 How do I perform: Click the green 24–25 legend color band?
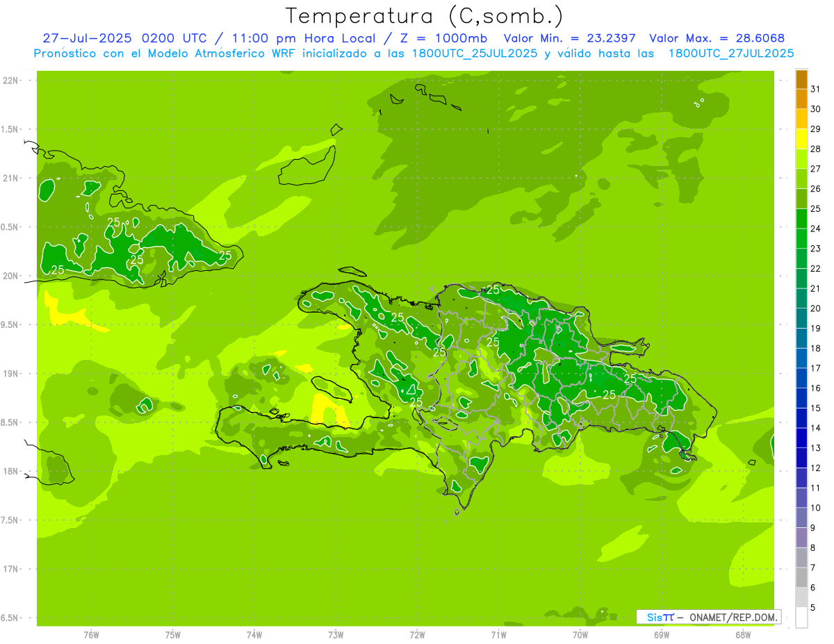tap(801, 219)
